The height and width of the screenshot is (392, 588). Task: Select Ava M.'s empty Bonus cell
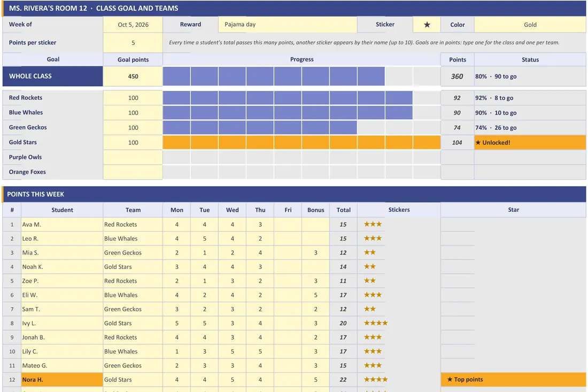(x=315, y=224)
